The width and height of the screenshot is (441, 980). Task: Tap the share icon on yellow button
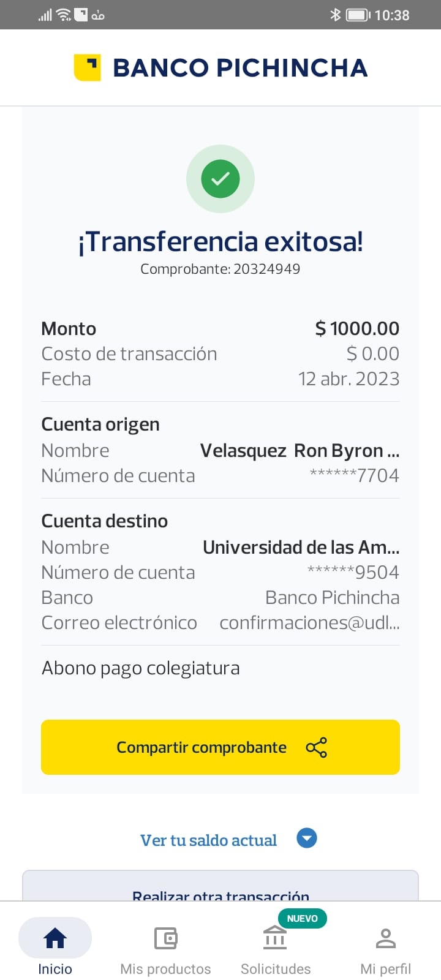[x=316, y=747]
